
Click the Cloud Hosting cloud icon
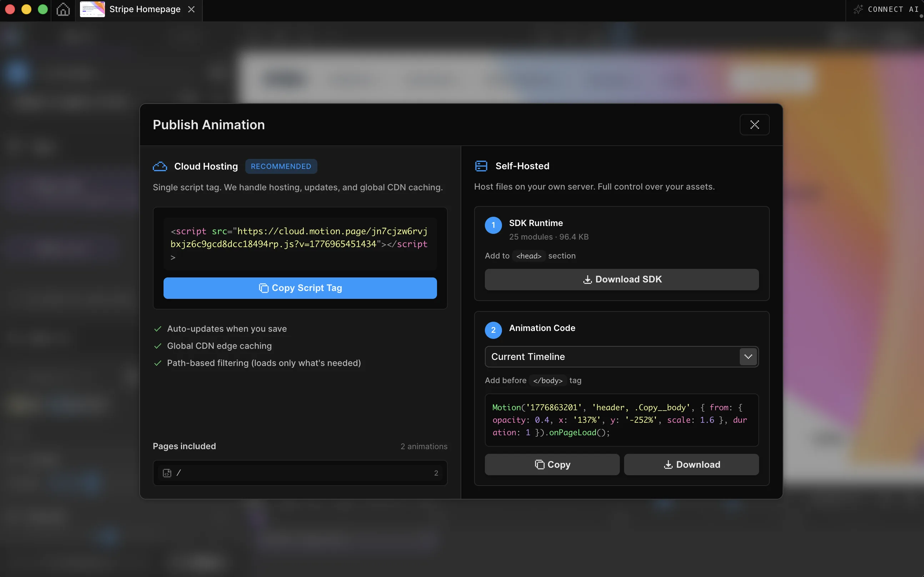tap(160, 166)
